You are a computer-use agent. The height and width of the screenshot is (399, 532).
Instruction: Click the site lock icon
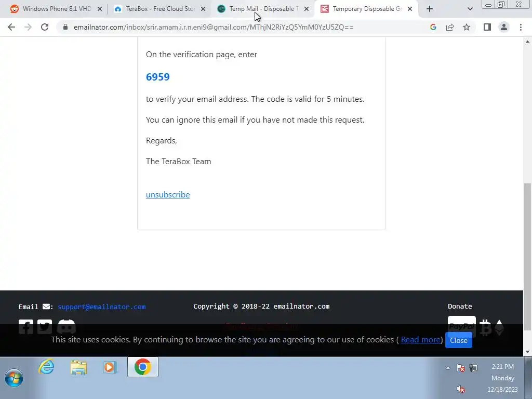[x=65, y=27]
